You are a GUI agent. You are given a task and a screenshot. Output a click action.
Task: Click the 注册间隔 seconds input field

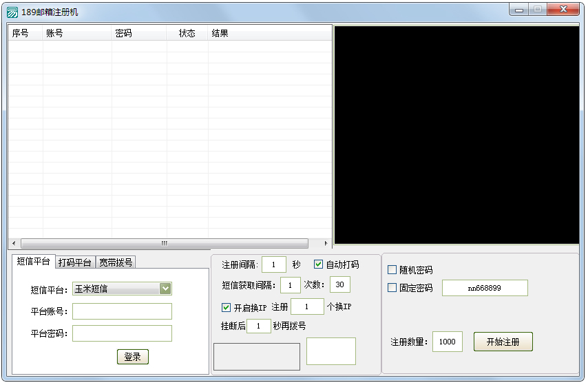tap(274, 264)
